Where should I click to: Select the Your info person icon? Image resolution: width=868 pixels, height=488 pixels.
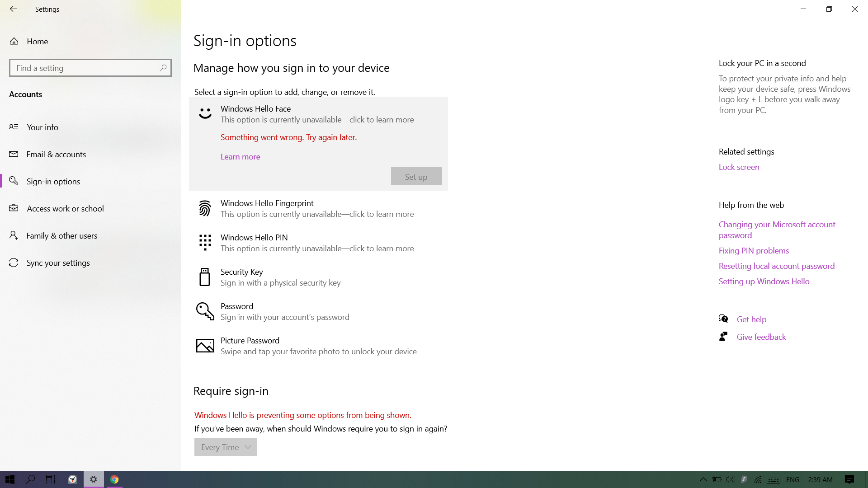(14, 127)
